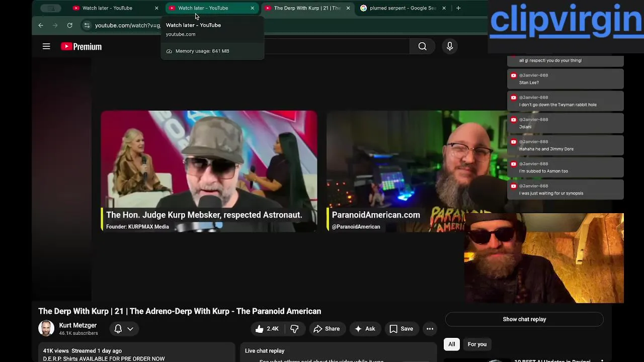Viewport: 644px width, 362px height.
Task: Close The Derp With Kurp tab
Action: (x=348, y=8)
